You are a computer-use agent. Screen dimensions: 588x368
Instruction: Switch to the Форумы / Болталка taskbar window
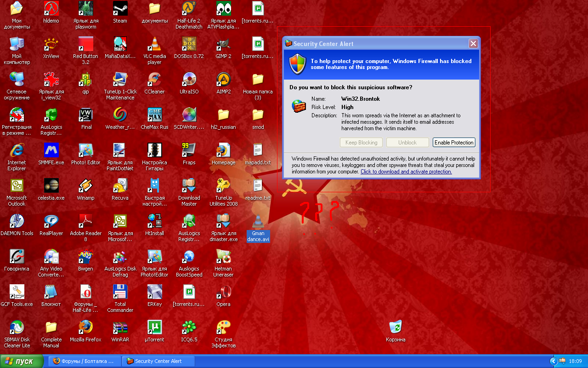(x=85, y=361)
